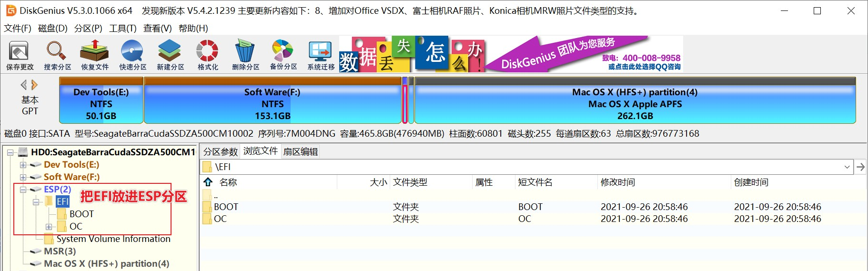Click the DiskGenius QQ consultation banner ad
This screenshot has height=271, width=868.
tap(511, 54)
